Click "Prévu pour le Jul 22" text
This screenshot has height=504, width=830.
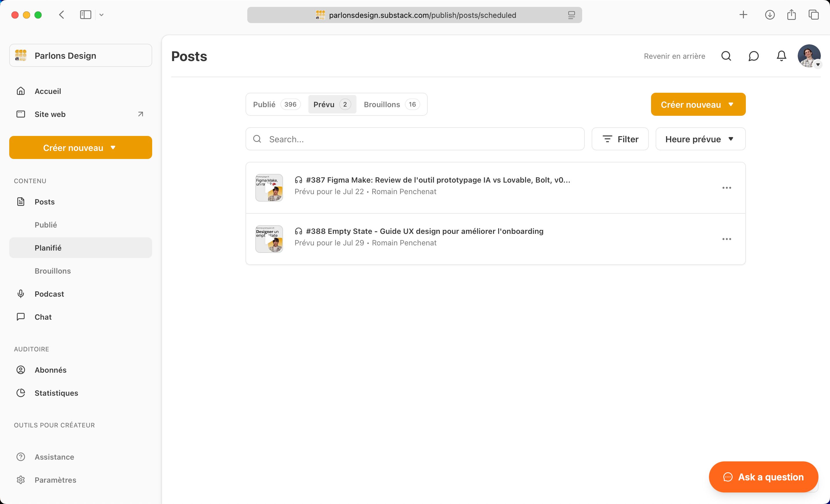[x=329, y=192]
